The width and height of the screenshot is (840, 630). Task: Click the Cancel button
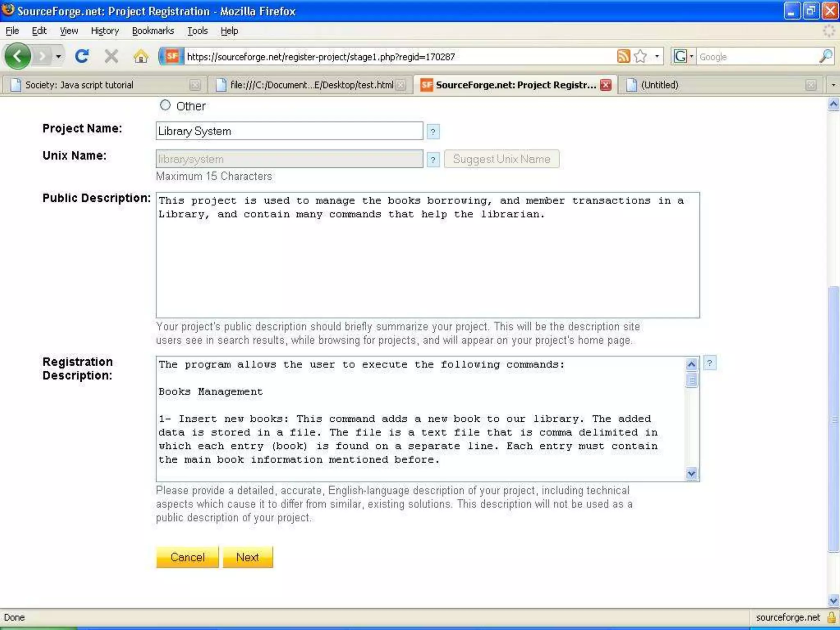[187, 557]
